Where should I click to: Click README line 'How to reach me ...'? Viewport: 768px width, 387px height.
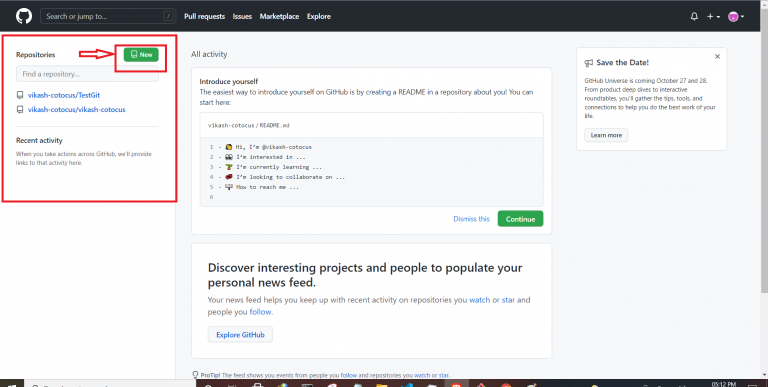pyautogui.click(x=262, y=187)
